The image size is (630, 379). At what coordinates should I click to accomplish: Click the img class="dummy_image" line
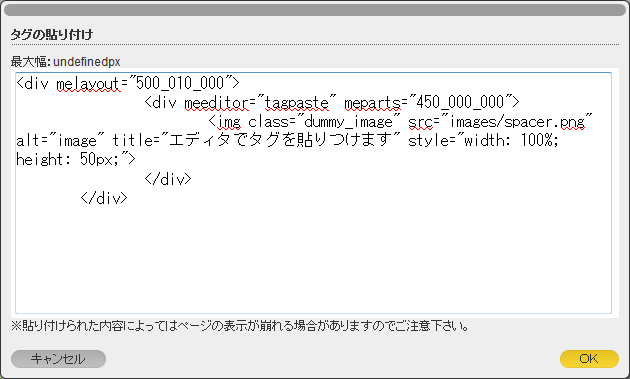click(x=400, y=121)
